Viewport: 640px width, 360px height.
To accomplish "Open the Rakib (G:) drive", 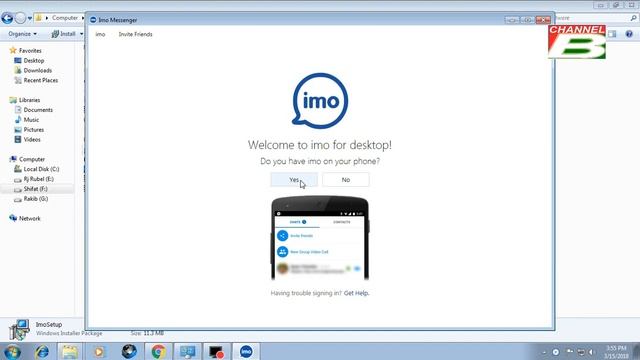I will pyautogui.click(x=36, y=199).
